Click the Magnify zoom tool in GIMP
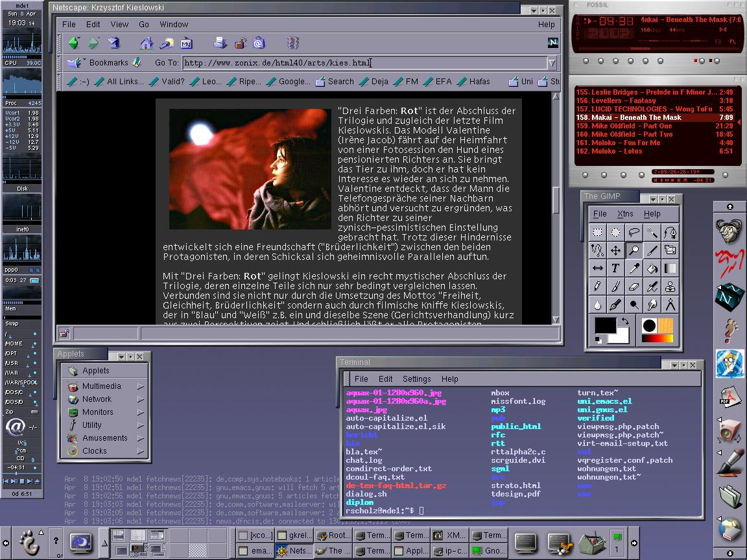 tap(634, 250)
